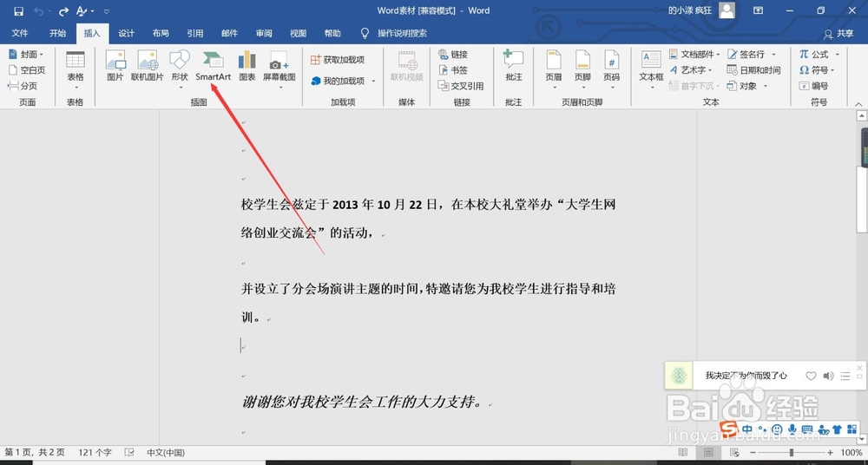
Task: Open the 符号 symbol menu
Action: (x=817, y=70)
